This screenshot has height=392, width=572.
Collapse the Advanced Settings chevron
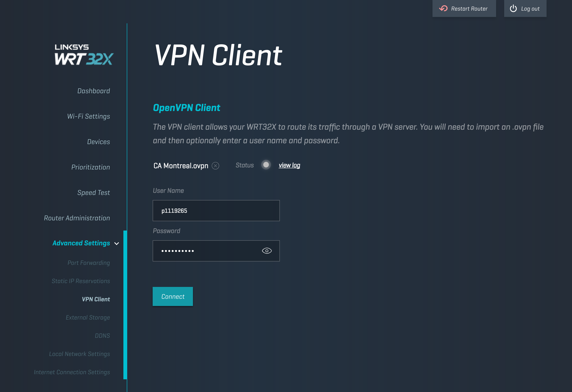[x=117, y=243]
